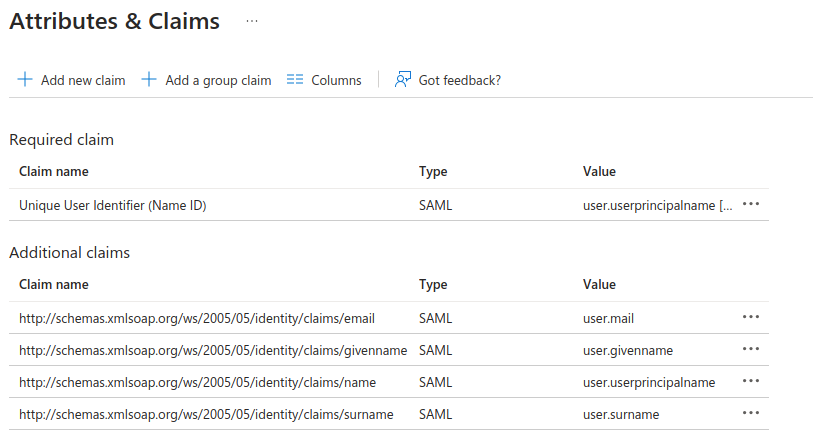Open context menu for Unique User Identifier row

coord(751,204)
